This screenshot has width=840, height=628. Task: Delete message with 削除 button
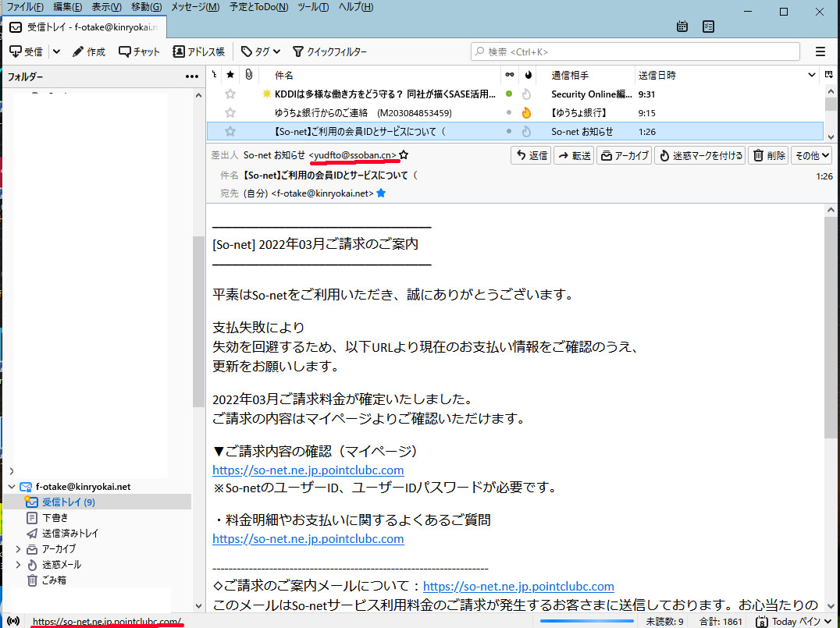click(768, 155)
